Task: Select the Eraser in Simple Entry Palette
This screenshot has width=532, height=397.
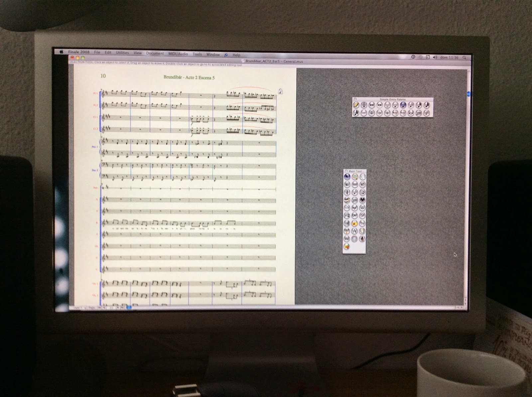Action: tap(356, 105)
